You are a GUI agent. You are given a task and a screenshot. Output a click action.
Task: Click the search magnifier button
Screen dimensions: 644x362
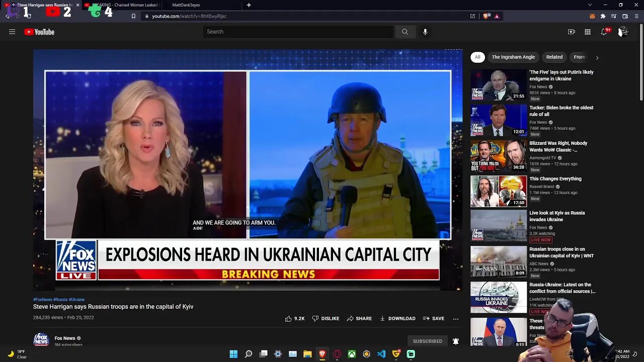coord(405,32)
